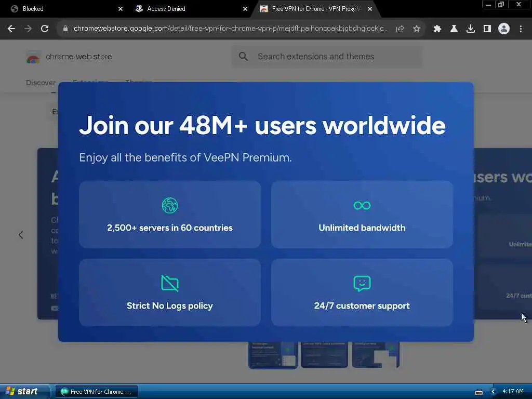The width and height of the screenshot is (532, 399).
Task: Click '24/7 customer support' text
Action: coord(362,306)
